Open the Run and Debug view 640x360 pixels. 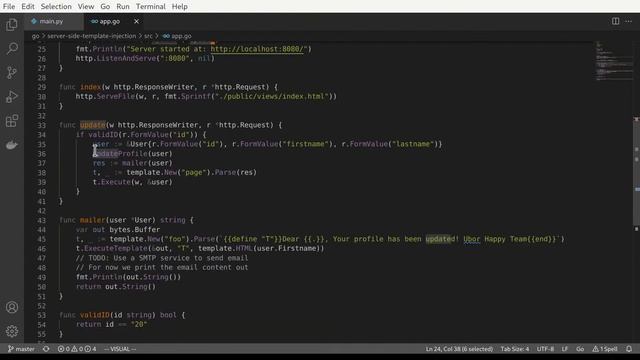(x=12, y=97)
